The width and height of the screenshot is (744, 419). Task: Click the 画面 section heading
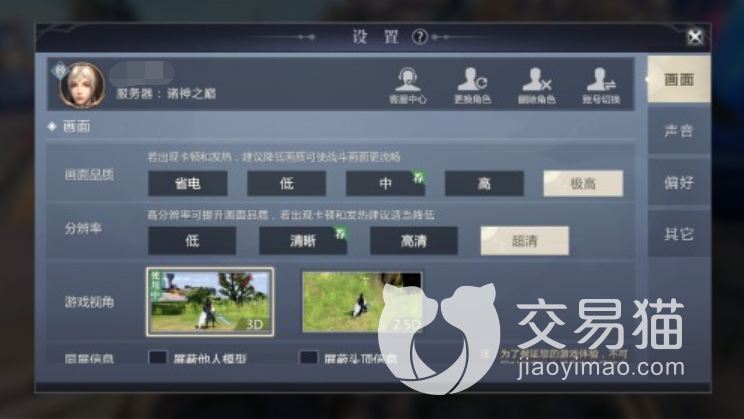coord(76,127)
